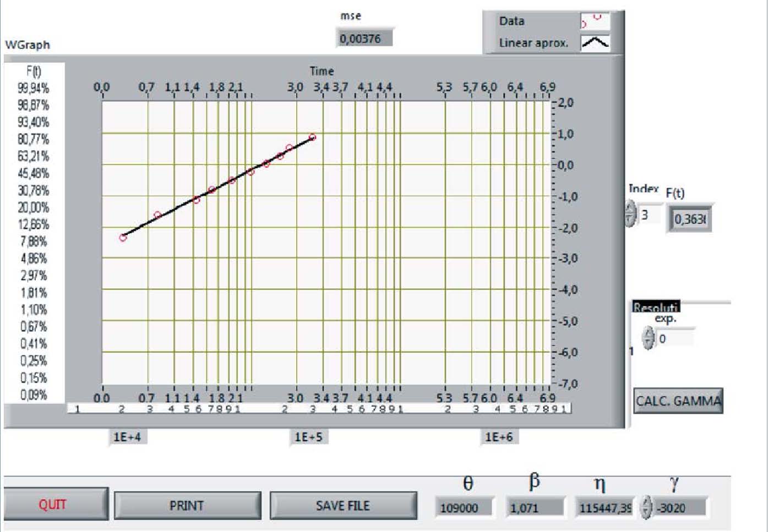Click the Index stepper arrows
Image resolution: width=768 pixels, height=532 pixels.
click(x=630, y=214)
